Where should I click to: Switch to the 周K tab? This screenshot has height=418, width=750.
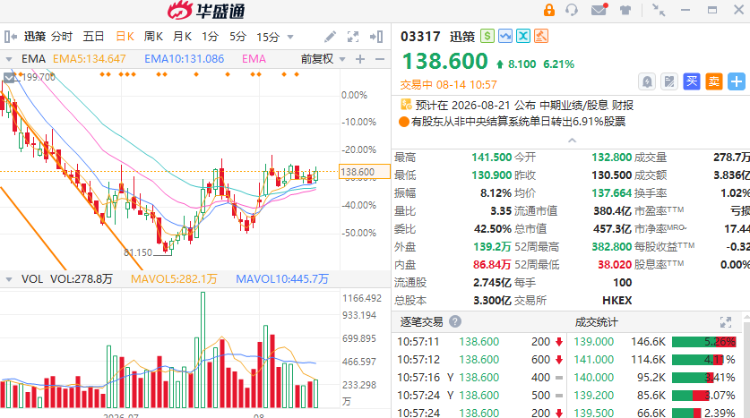[154, 36]
